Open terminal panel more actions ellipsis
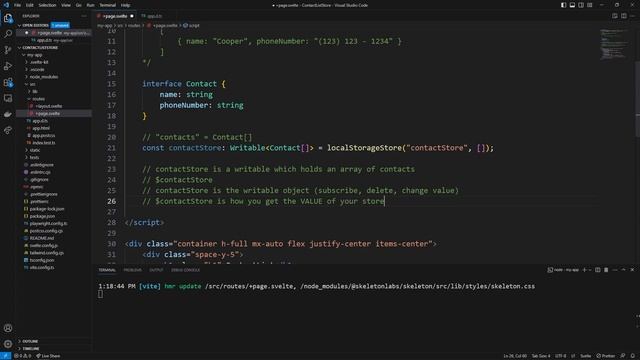640x360 pixels. [x=615, y=270]
